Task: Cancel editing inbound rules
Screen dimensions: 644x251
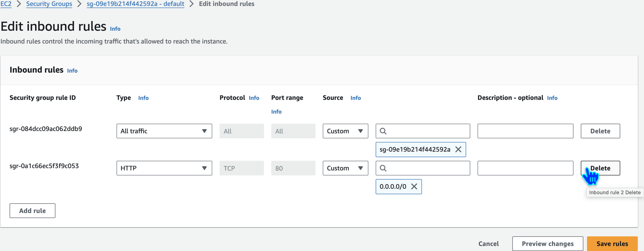Action: click(x=488, y=244)
